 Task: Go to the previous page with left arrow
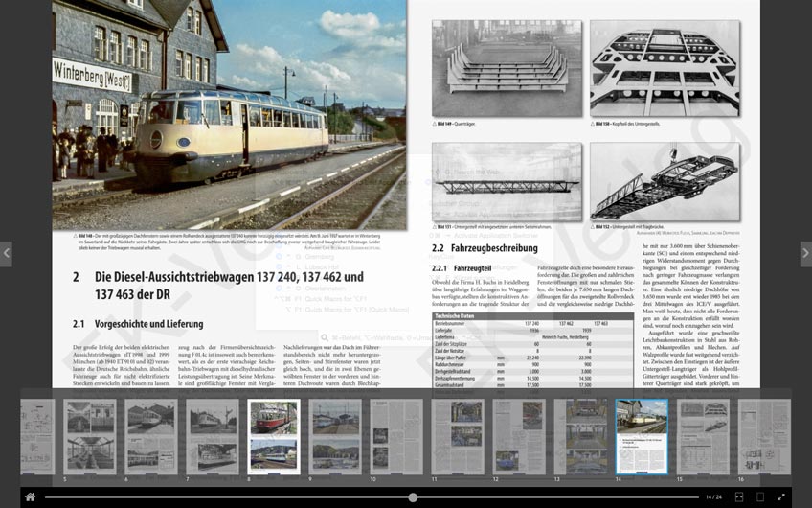(x=6, y=253)
